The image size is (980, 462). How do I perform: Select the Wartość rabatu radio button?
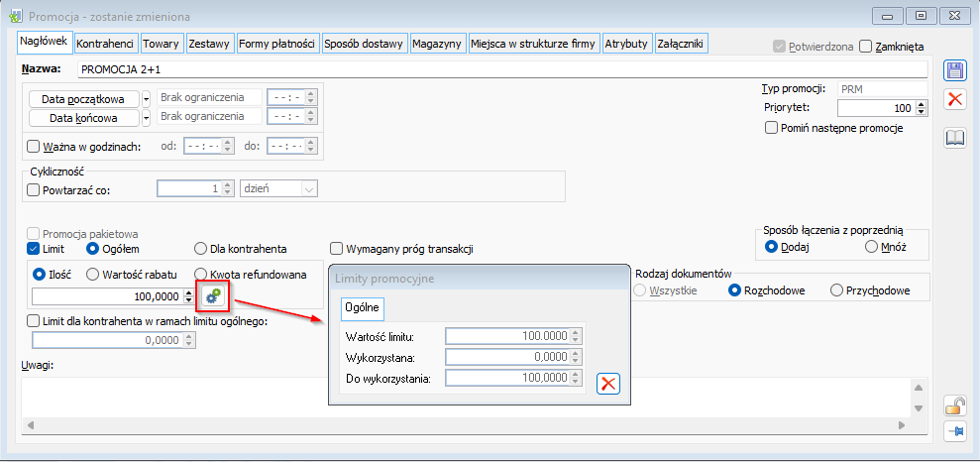[x=92, y=274]
